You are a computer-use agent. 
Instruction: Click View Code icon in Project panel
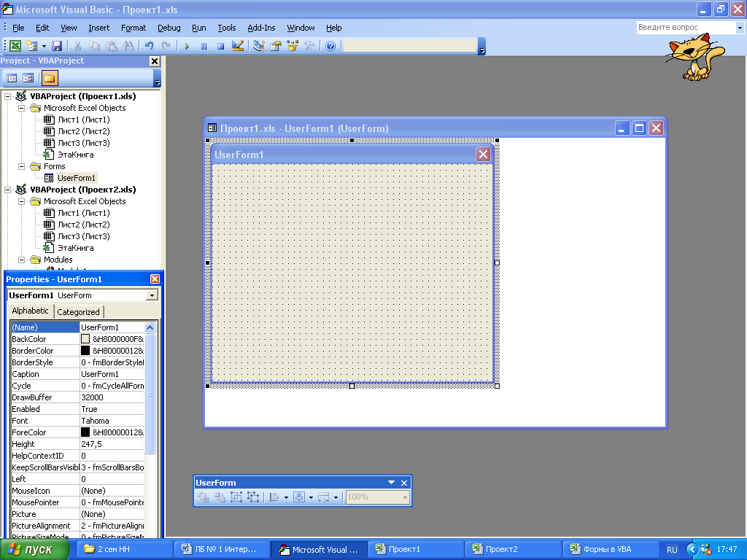12,77
